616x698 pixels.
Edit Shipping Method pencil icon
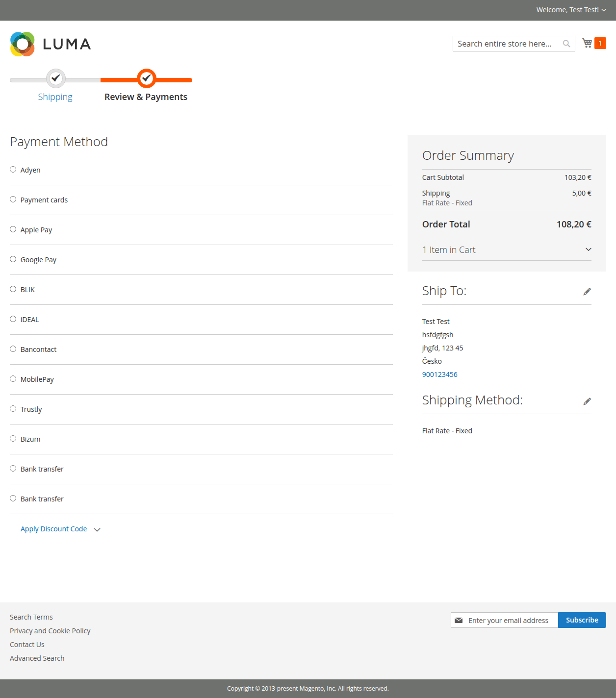tap(587, 401)
